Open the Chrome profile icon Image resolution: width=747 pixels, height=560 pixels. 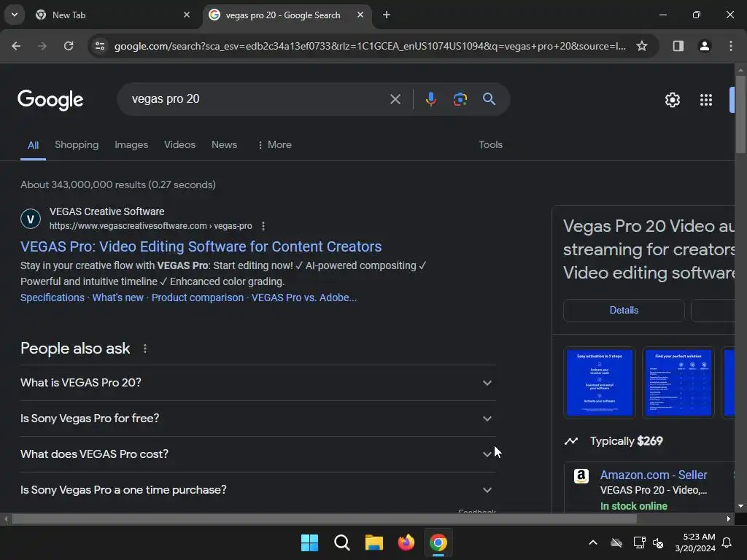704,46
